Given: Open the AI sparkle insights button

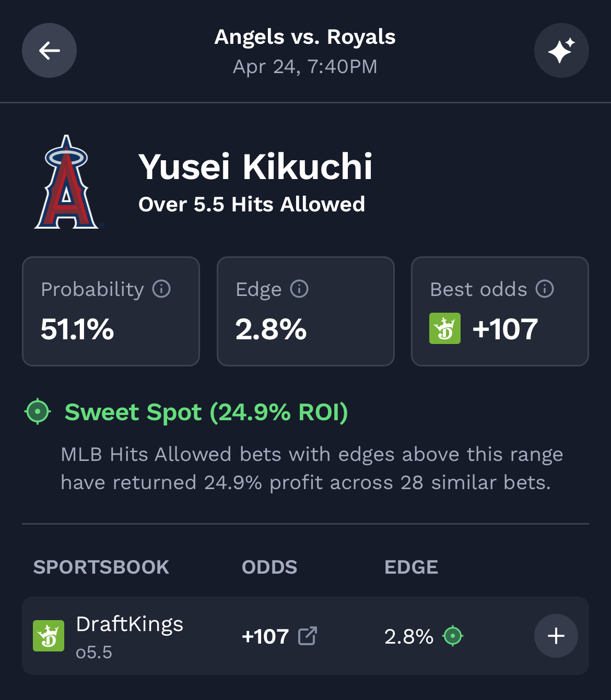Looking at the screenshot, I should tap(561, 51).
